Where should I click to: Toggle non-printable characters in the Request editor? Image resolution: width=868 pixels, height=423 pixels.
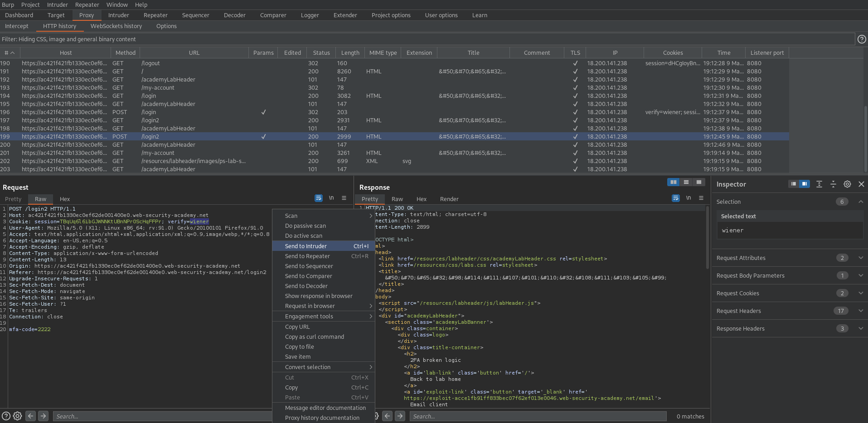pos(331,198)
